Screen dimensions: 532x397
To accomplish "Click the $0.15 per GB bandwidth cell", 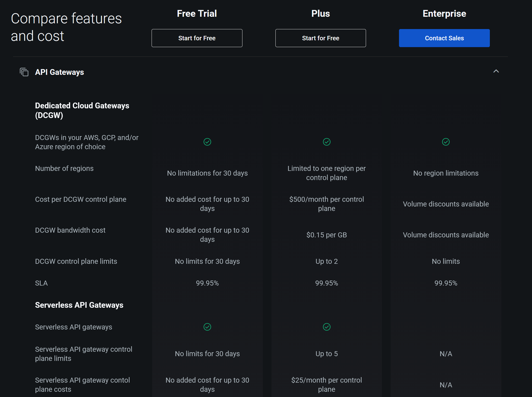I will coord(326,235).
